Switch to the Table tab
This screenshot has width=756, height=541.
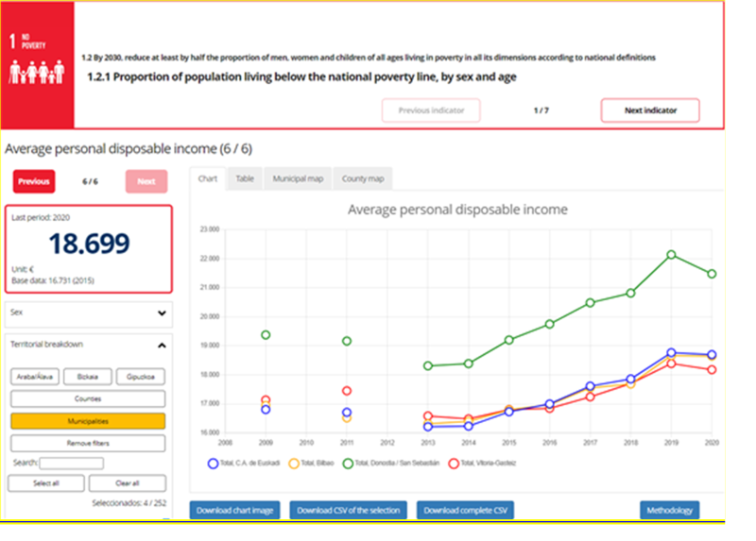pyautogui.click(x=245, y=178)
